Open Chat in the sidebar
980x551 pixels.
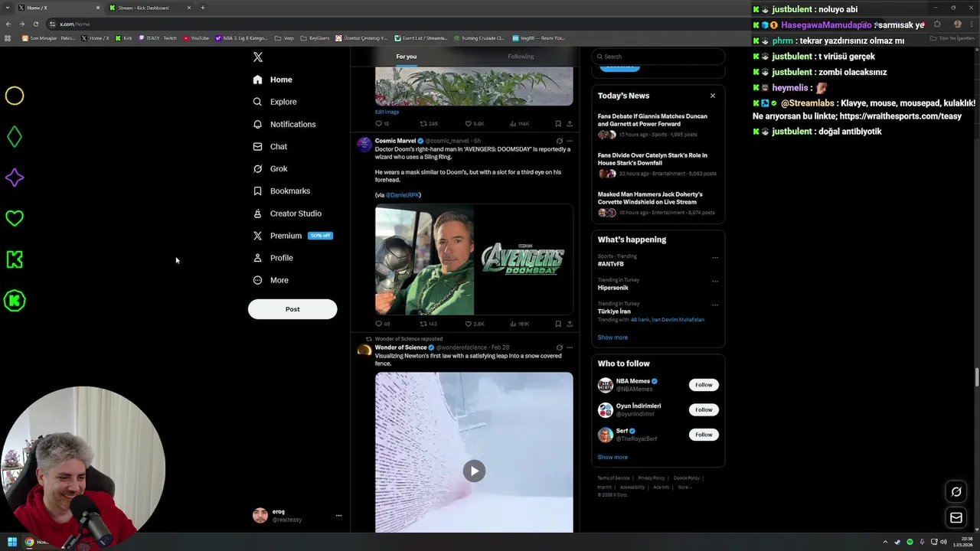(x=270, y=146)
